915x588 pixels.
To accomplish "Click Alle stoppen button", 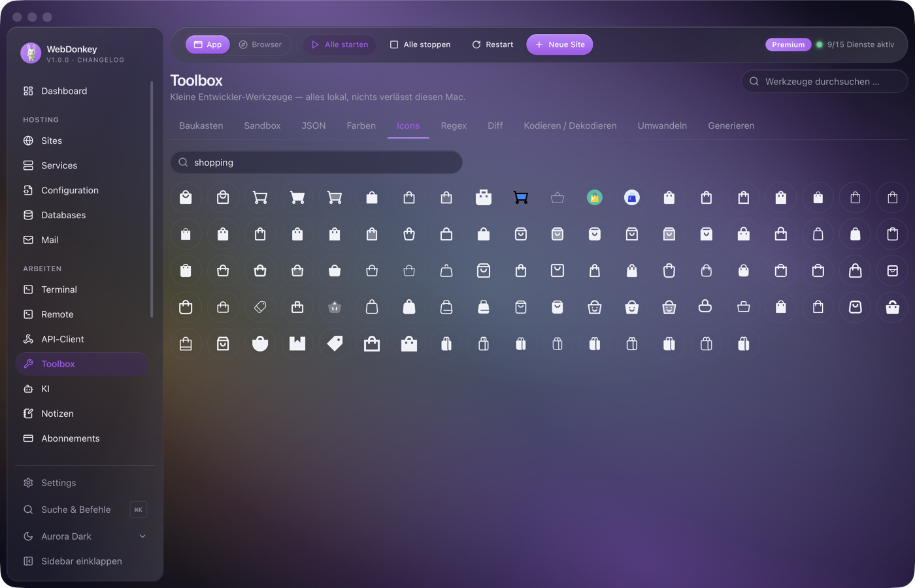I will (x=420, y=44).
